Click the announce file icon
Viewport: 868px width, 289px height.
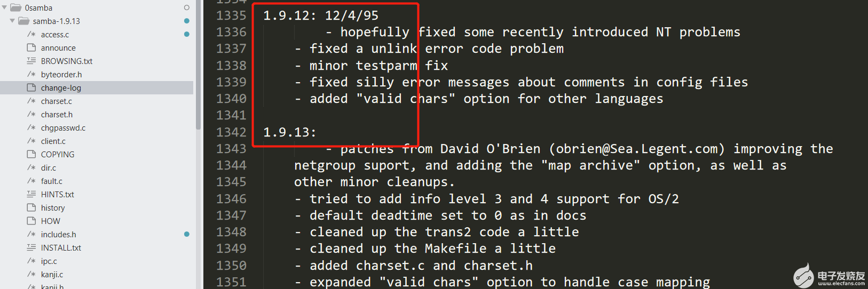coord(31,47)
